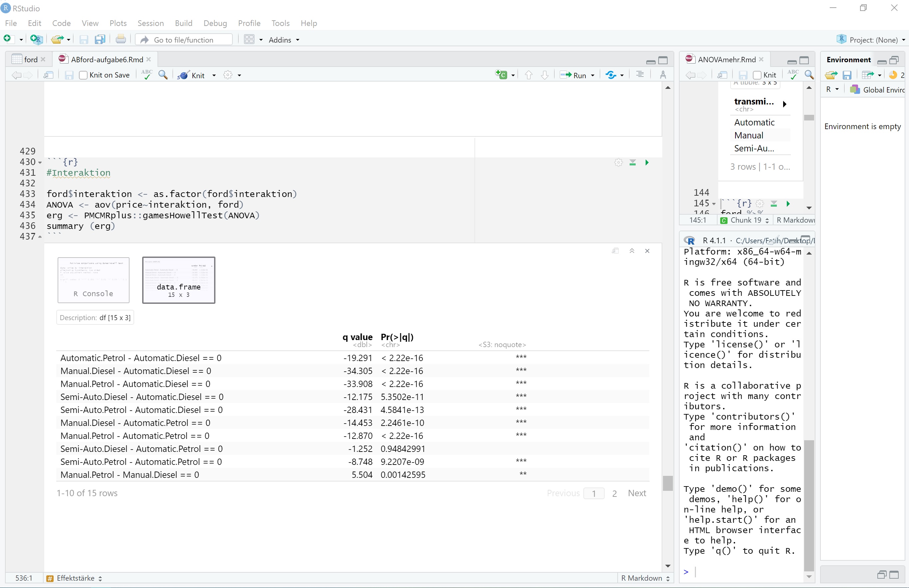Run all chunks above on line 430

tap(633, 163)
